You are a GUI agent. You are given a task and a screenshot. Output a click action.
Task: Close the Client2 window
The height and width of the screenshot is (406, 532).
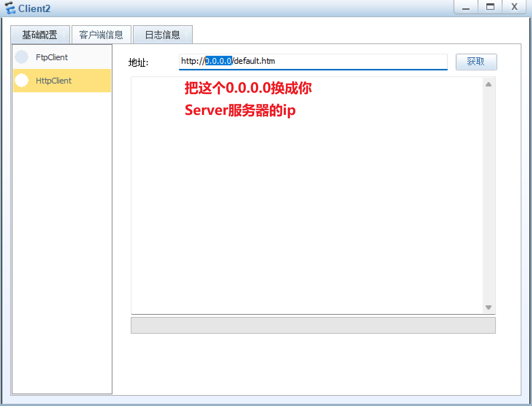pos(514,7)
